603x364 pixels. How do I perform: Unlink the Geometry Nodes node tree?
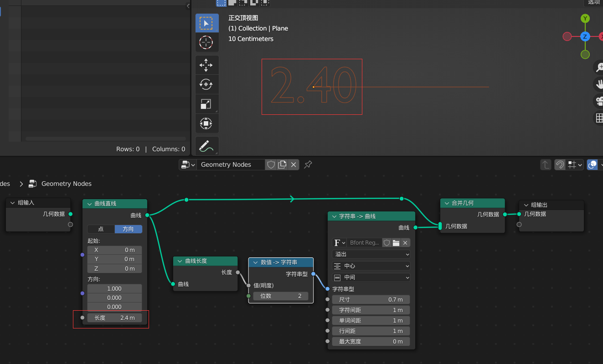click(294, 164)
